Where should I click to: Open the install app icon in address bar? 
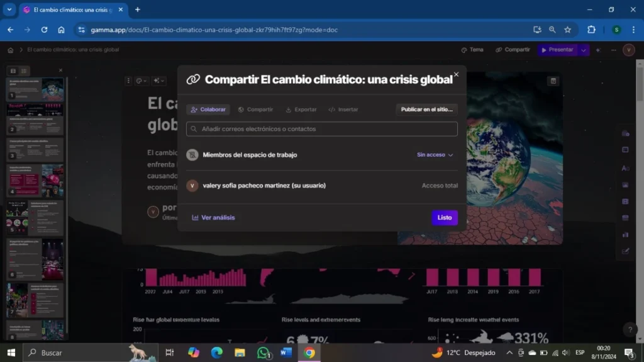coord(537,30)
